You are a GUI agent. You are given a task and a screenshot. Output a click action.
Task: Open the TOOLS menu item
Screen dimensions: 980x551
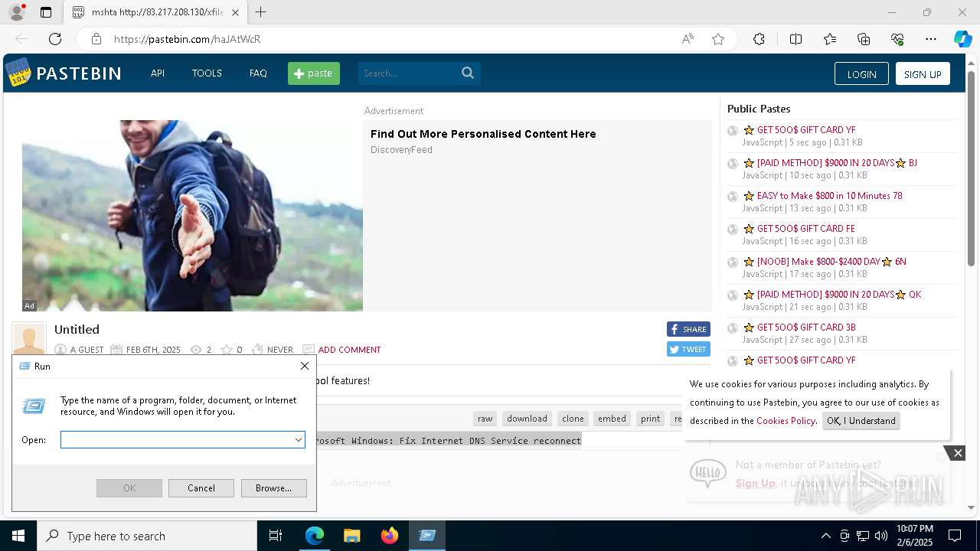pos(207,73)
